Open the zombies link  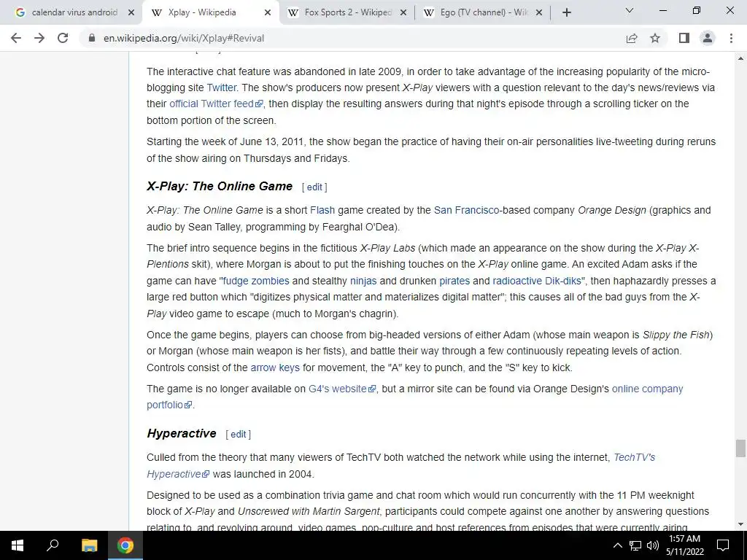(270, 281)
